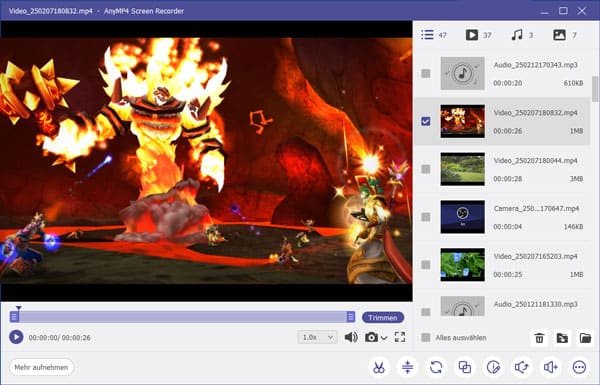Click file name Video_250207165203.mp4

point(535,256)
